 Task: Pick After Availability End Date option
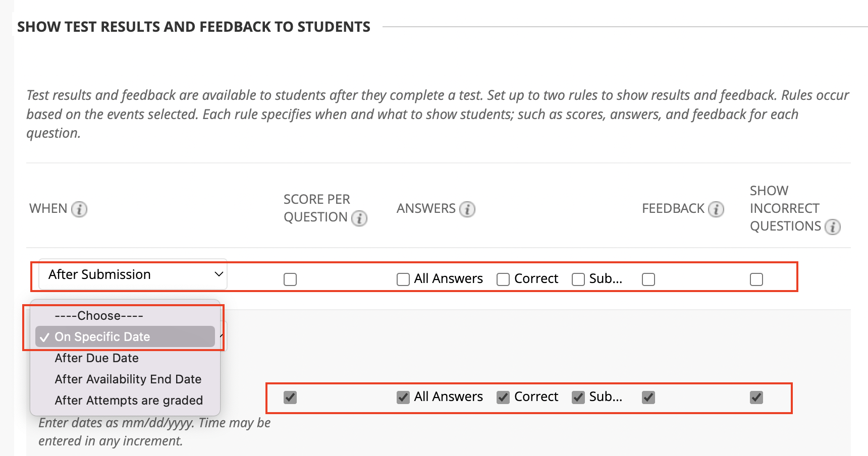click(125, 379)
